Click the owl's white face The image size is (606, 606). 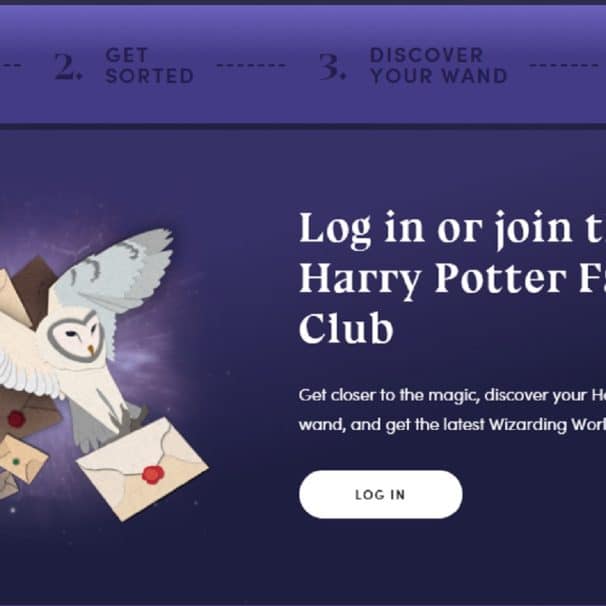tap(76, 336)
